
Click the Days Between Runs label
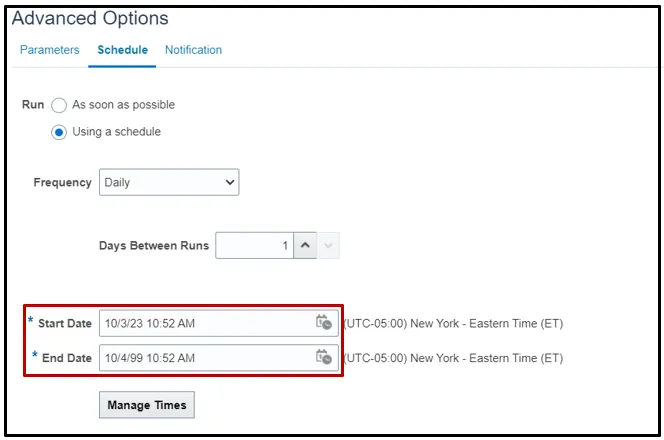[x=154, y=246]
